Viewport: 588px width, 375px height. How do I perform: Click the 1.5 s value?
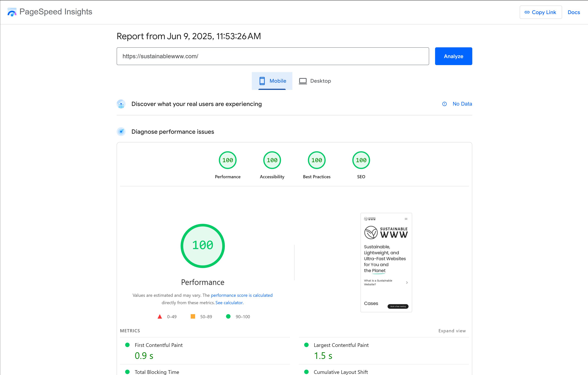tap(323, 356)
